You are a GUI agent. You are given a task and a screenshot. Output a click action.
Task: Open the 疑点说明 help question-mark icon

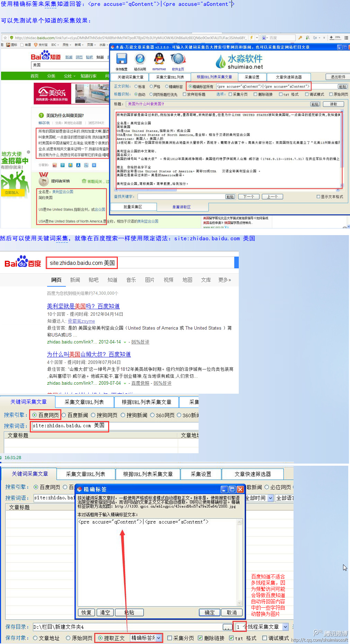tap(140, 59)
